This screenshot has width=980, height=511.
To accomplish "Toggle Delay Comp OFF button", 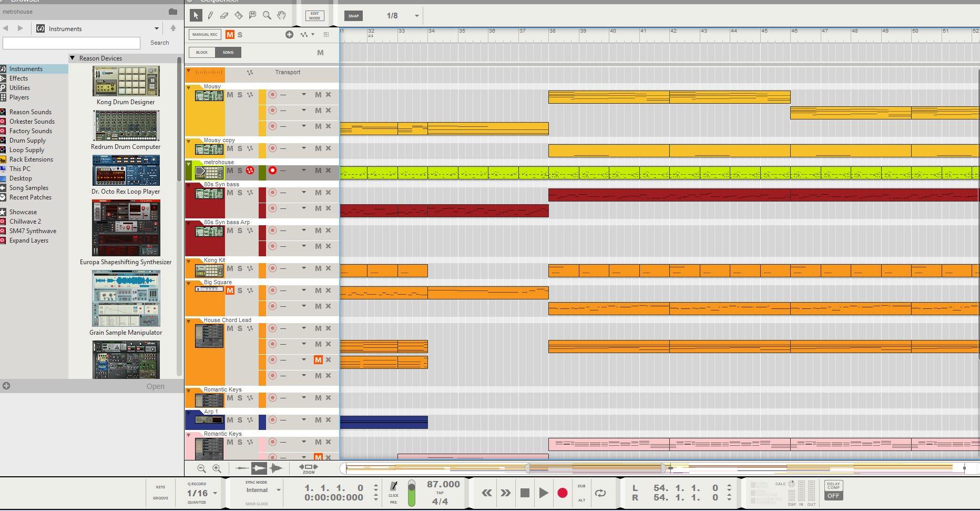I will [833, 496].
